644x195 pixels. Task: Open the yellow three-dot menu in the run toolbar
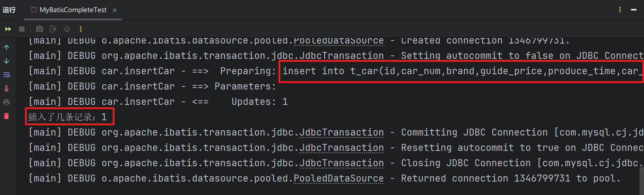tap(81, 29)
